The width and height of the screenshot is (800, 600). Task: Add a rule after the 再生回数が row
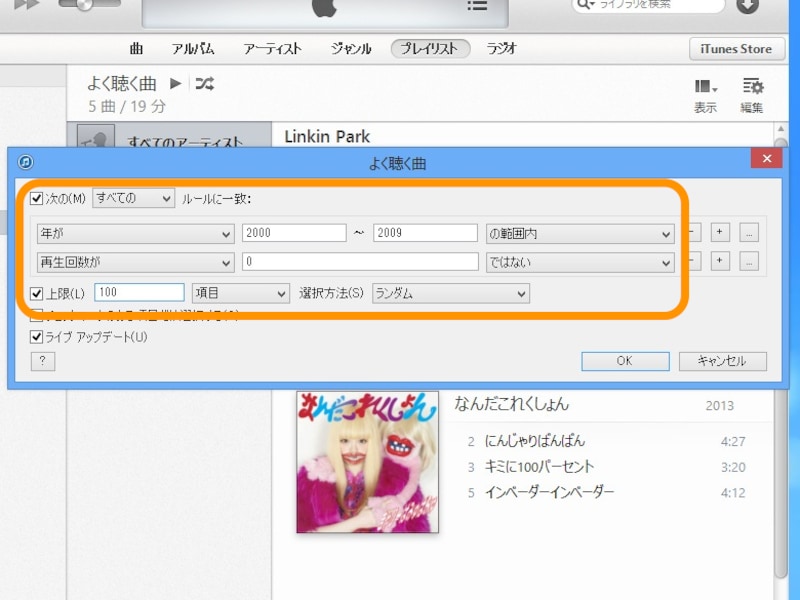point(719,261)
